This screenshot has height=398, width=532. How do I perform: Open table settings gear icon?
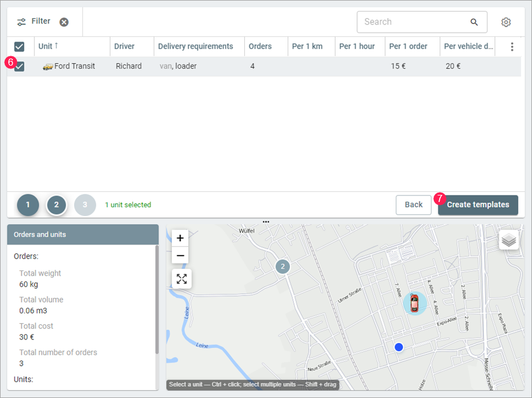[506, 22]
